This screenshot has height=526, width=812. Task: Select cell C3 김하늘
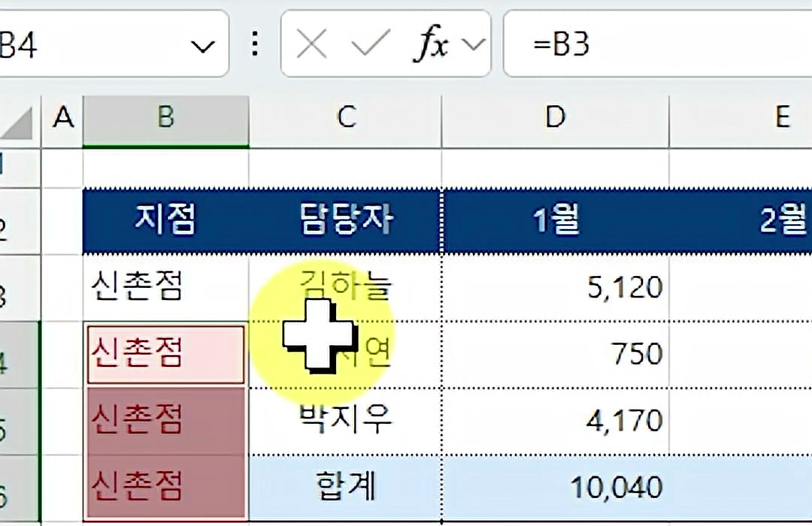(345, 287)
